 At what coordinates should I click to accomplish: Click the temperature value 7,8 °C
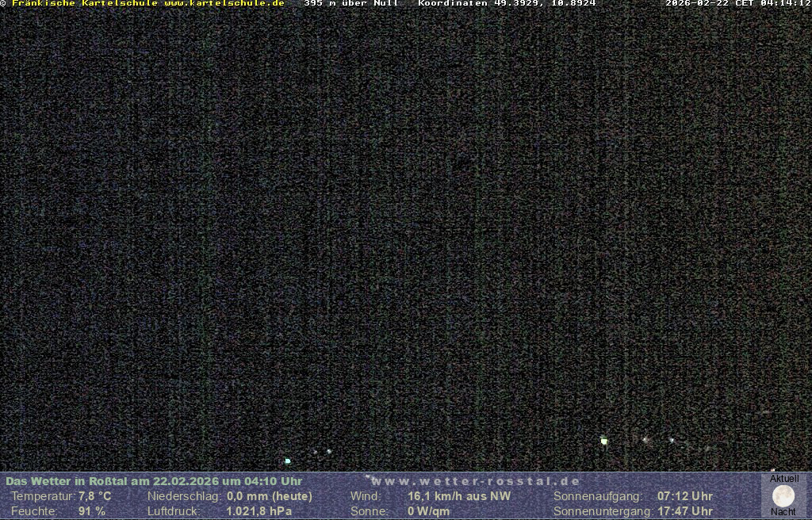click(x=94, y=496)
